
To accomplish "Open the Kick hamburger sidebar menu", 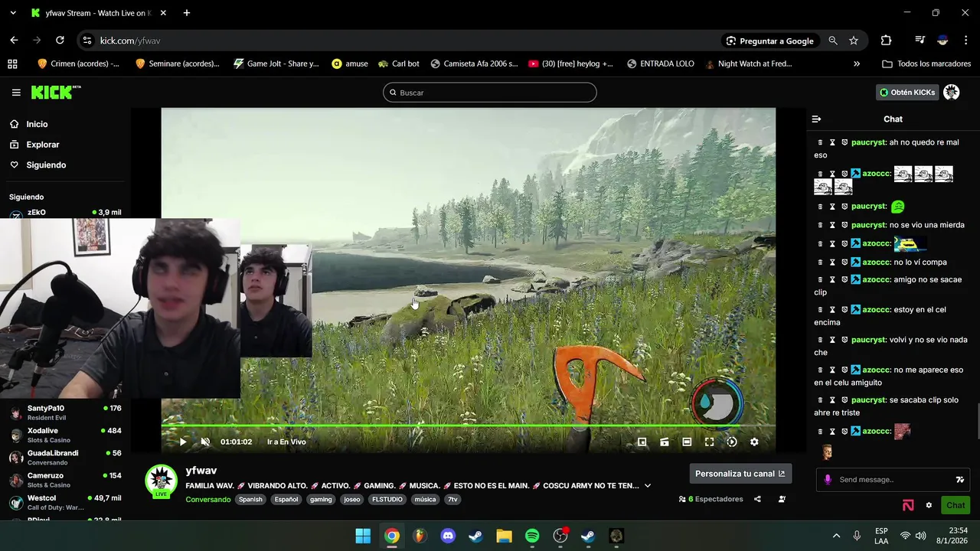I will click(16, 93).
